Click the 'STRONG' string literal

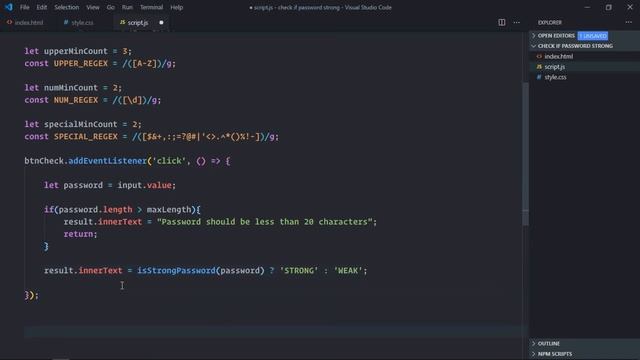(299, 271)
